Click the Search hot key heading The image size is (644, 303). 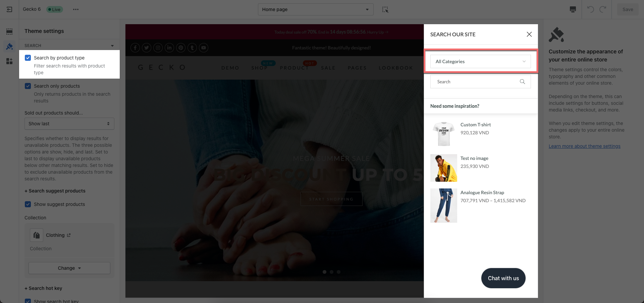tap(43, 288)
